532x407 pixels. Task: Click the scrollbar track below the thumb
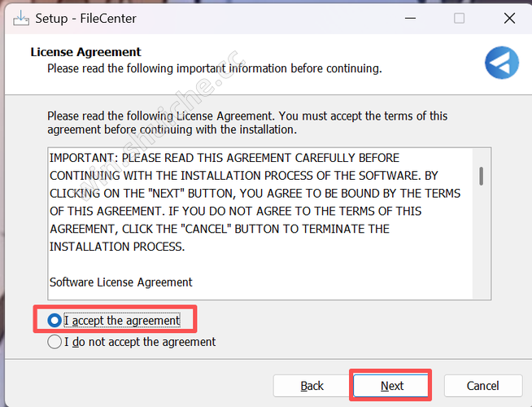click(x=482, y=244)
